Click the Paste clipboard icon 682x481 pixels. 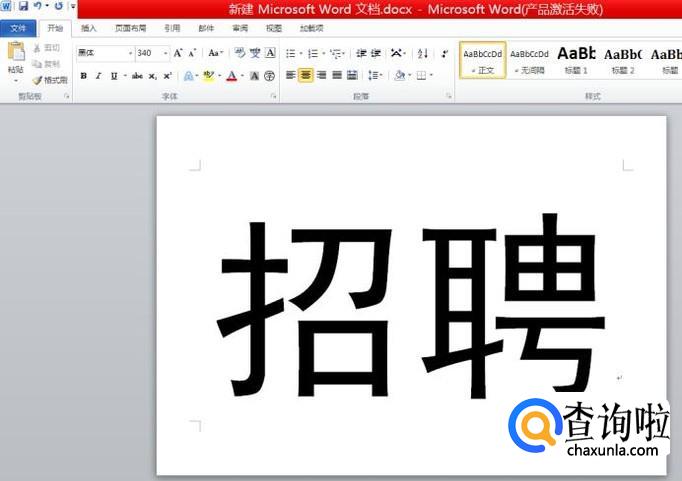pos(15,55)
